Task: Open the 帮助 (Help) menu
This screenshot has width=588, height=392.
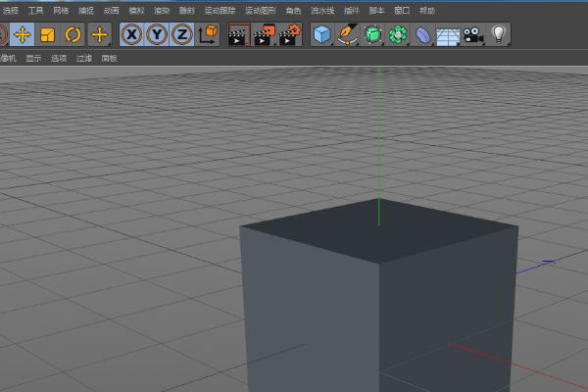Action: 427,10
